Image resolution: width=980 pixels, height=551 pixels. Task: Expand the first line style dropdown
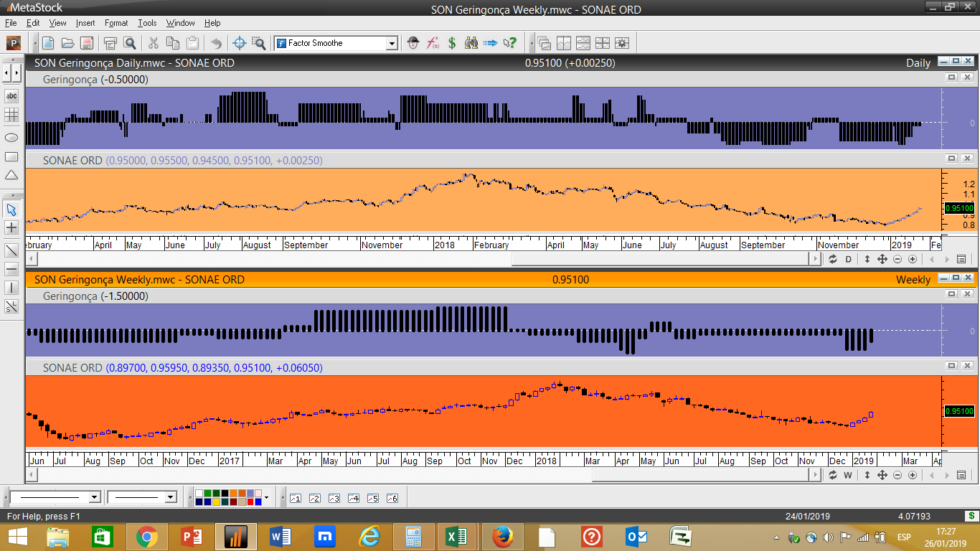pyautogui.click(x=94, y=497)
